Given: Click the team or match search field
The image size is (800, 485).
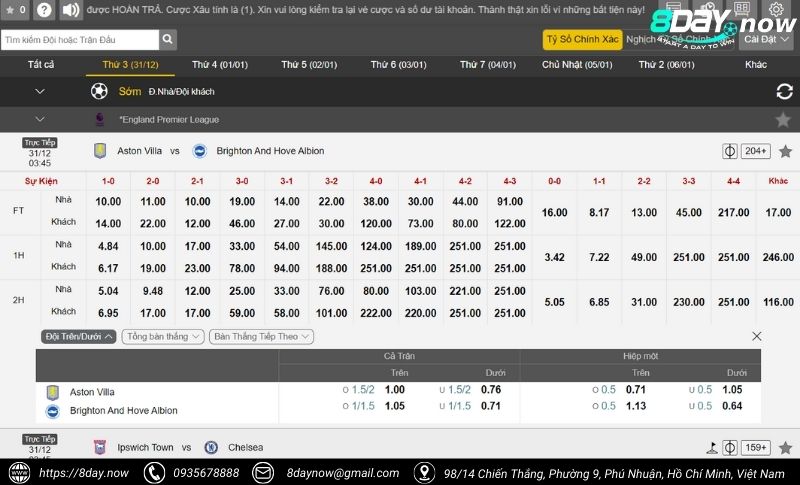Looking at the screenshot, I should 80,40.
